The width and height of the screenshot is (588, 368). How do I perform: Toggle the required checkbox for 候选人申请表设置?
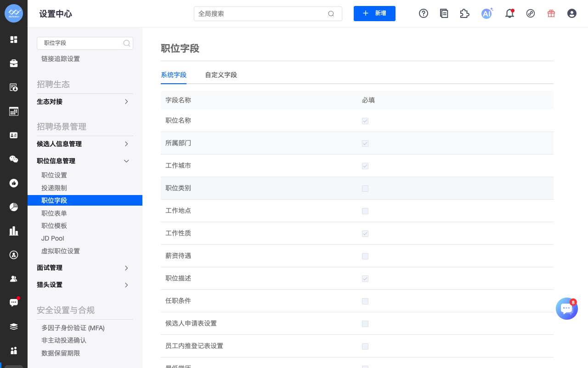pyautogui.click(x=365, y=324)
